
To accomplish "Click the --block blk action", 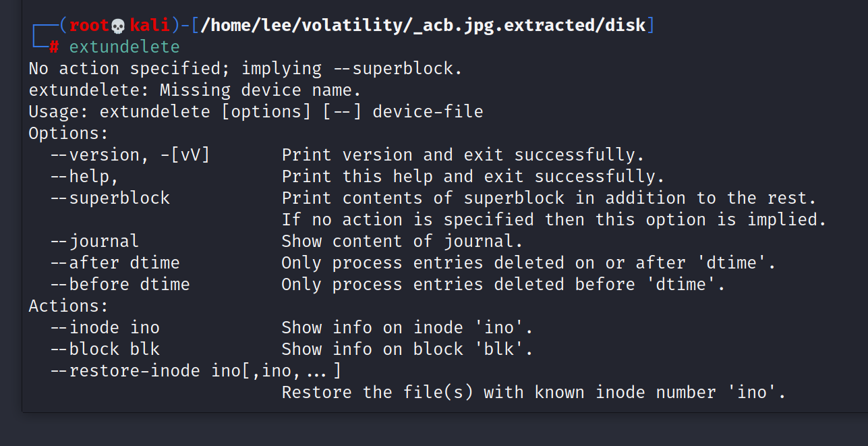I will pyautogui.click(x=105, y=350).
